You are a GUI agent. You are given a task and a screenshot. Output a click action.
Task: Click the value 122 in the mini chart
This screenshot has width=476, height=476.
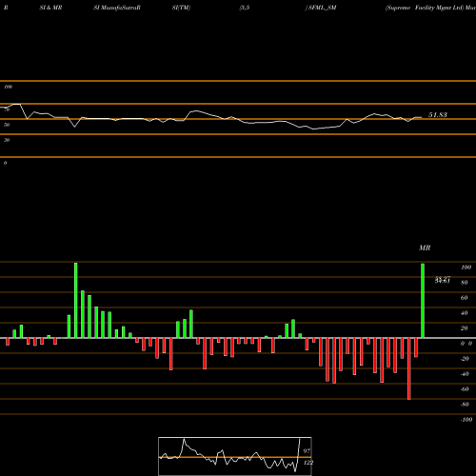coord(308,463)
